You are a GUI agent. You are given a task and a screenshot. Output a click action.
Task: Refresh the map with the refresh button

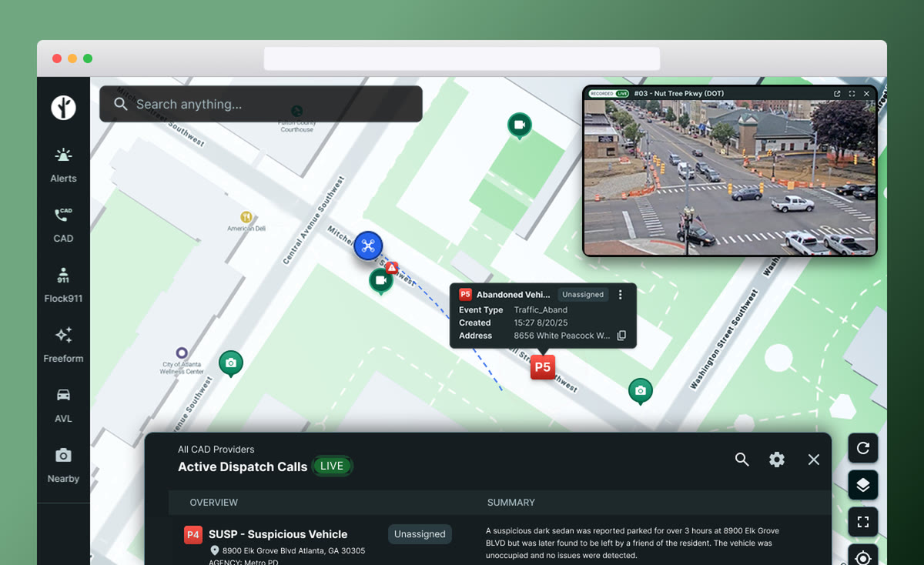(x=863, y=448)
